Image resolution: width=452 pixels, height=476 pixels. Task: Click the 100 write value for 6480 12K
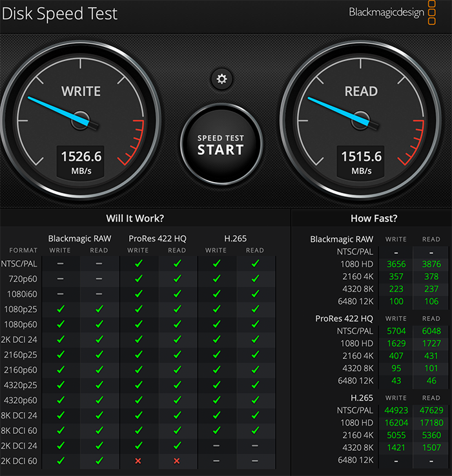[396, 302]
